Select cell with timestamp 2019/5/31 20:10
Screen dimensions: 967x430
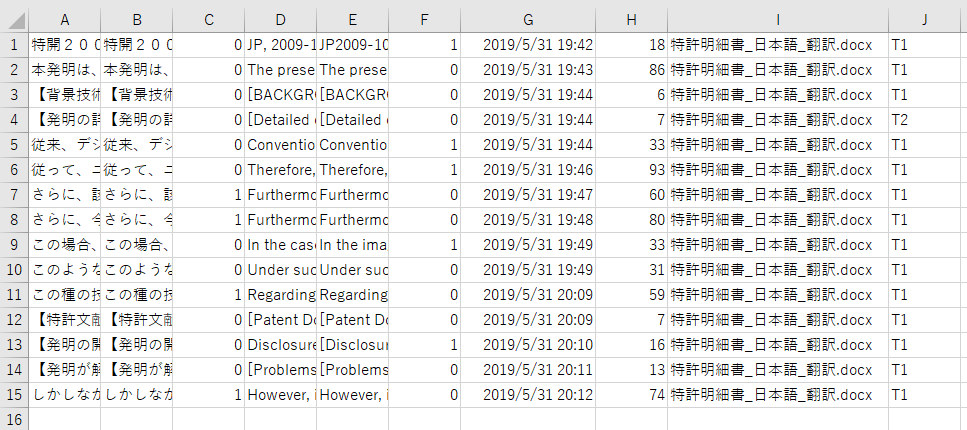coord(527,345)
